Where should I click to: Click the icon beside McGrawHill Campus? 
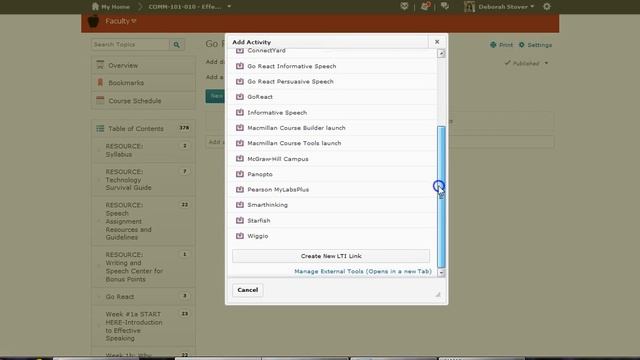(240, 159)
